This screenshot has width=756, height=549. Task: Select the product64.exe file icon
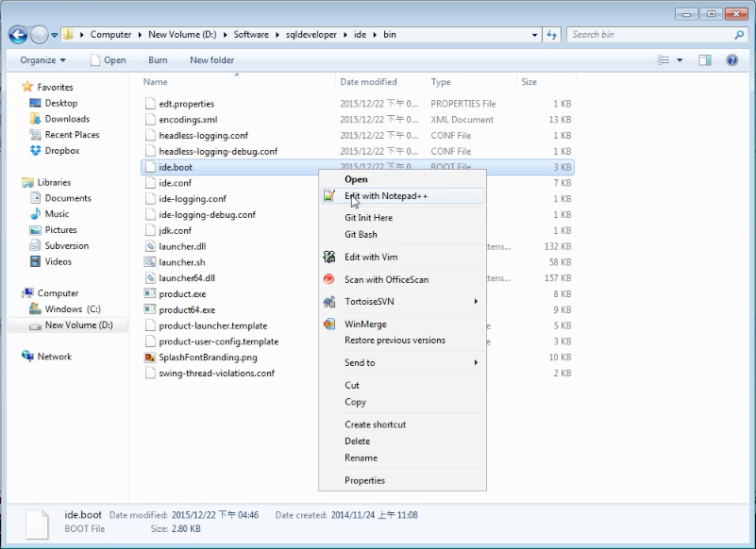(150, 310)
